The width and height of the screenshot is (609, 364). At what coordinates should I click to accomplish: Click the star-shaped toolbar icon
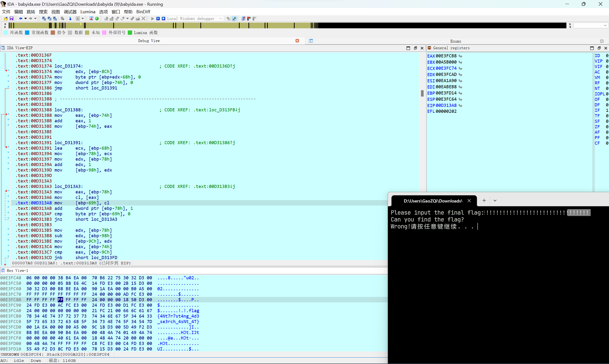pos(133,19)
